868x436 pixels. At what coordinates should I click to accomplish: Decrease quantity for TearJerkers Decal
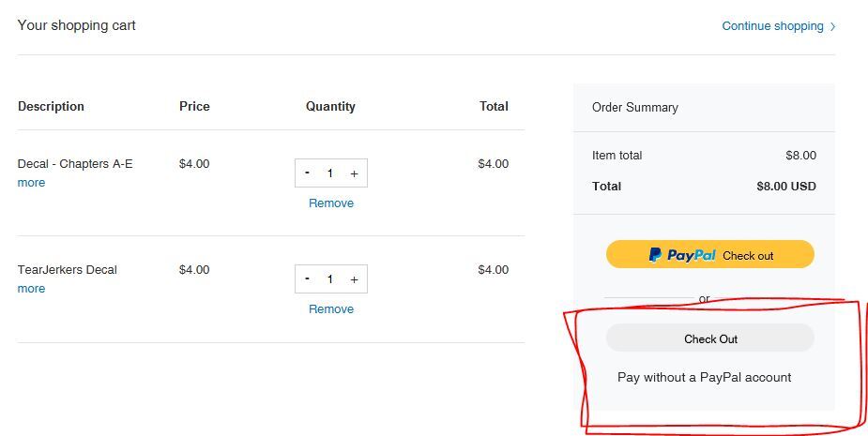(307, 279)
